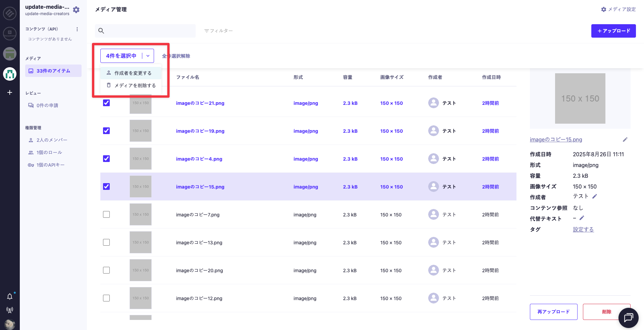Click the アップロード button

point(613,31)
